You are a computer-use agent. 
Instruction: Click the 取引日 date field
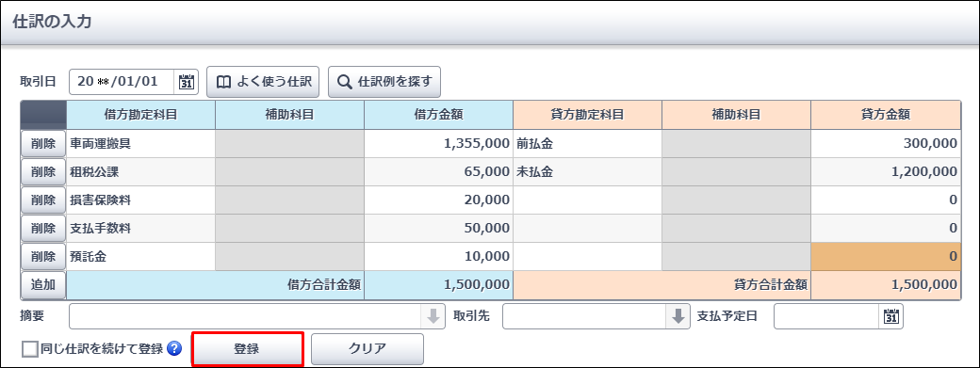134,82
